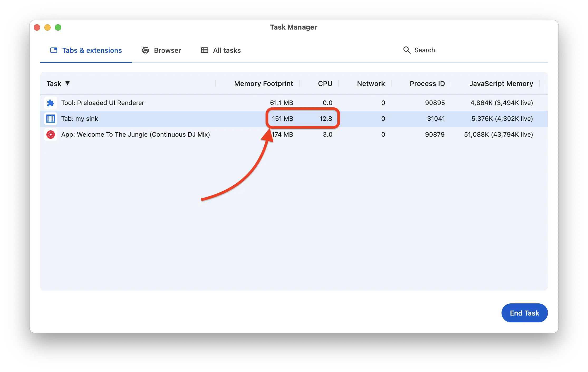
Task: Switch to the All tasks tab
Action: click(221, 50)
